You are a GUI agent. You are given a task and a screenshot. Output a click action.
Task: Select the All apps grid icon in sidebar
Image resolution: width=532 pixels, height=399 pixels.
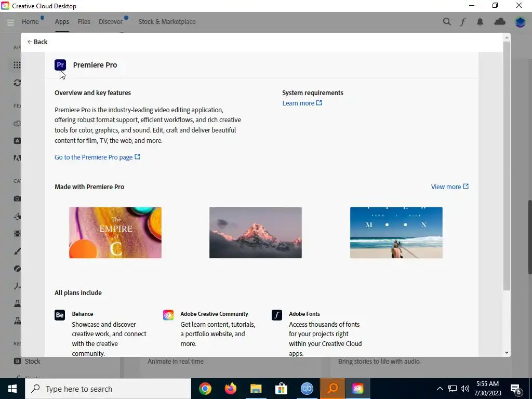click(x=17, y=65)
